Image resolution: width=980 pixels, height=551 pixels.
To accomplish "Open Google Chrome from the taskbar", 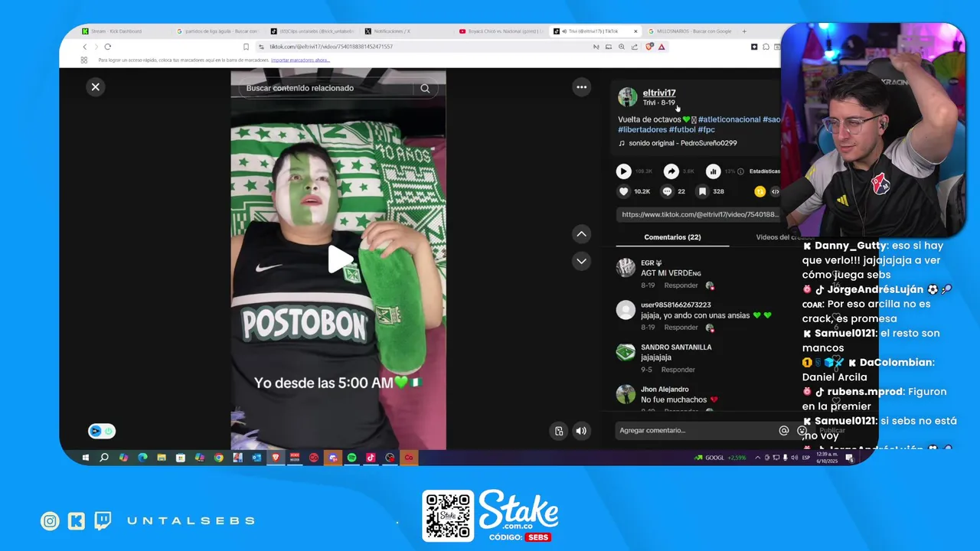I will (218, 458).
